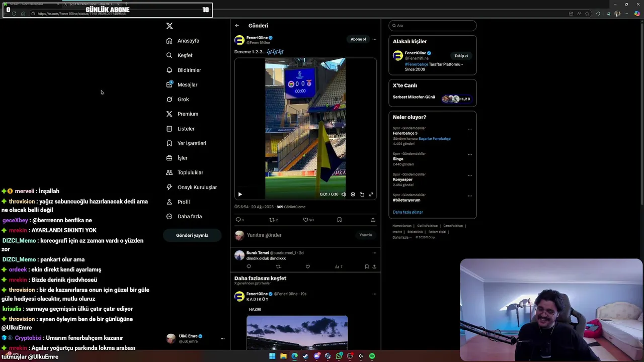Screen dimensions: 644x362
Task: Click Takip et for Fener10line
Action: (461, 56)
